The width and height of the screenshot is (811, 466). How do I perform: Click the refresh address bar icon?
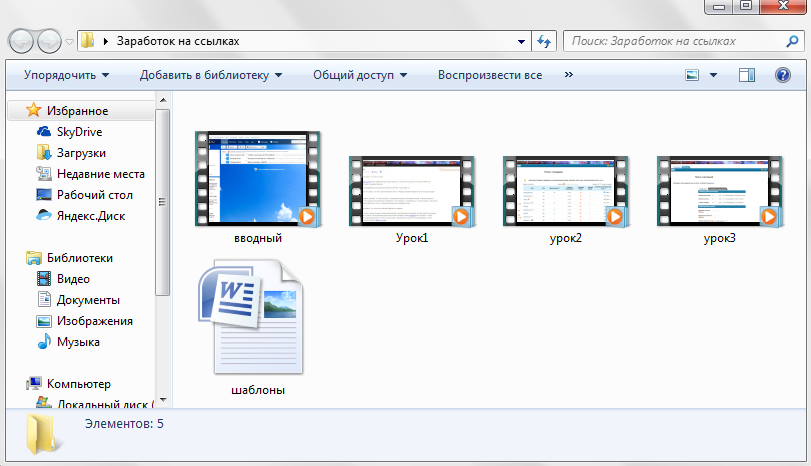[544, 42]
